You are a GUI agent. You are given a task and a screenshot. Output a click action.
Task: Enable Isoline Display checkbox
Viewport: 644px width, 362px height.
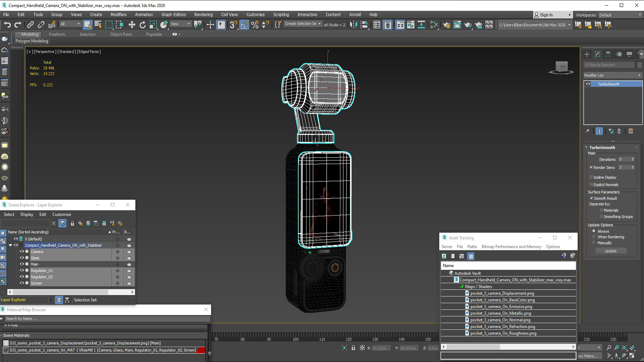click(591, 177)
